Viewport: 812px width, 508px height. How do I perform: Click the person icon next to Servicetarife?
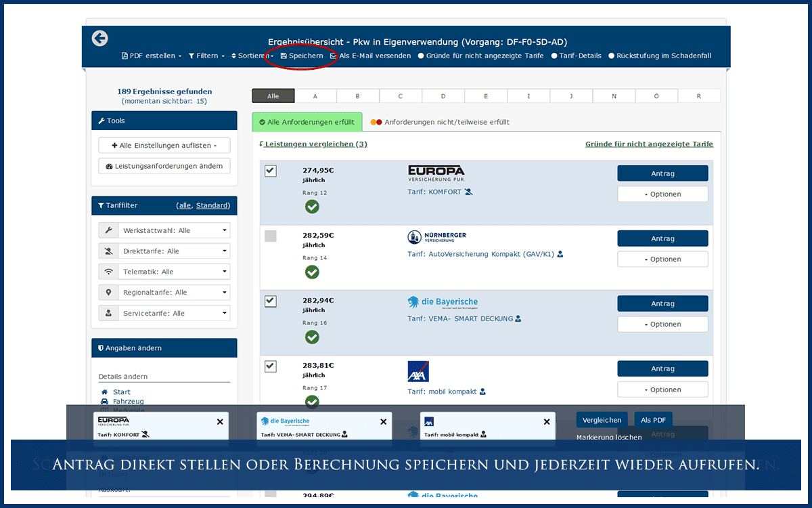pos(108,313)
